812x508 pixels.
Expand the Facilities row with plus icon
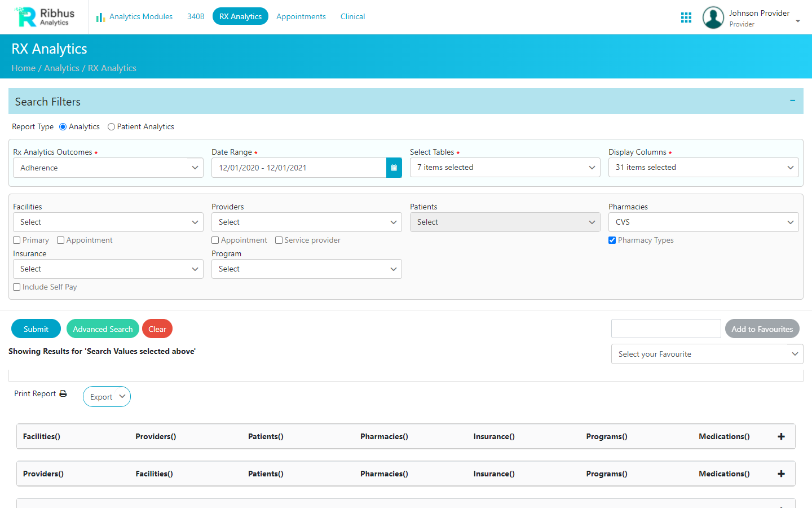(x=781, y=436)
